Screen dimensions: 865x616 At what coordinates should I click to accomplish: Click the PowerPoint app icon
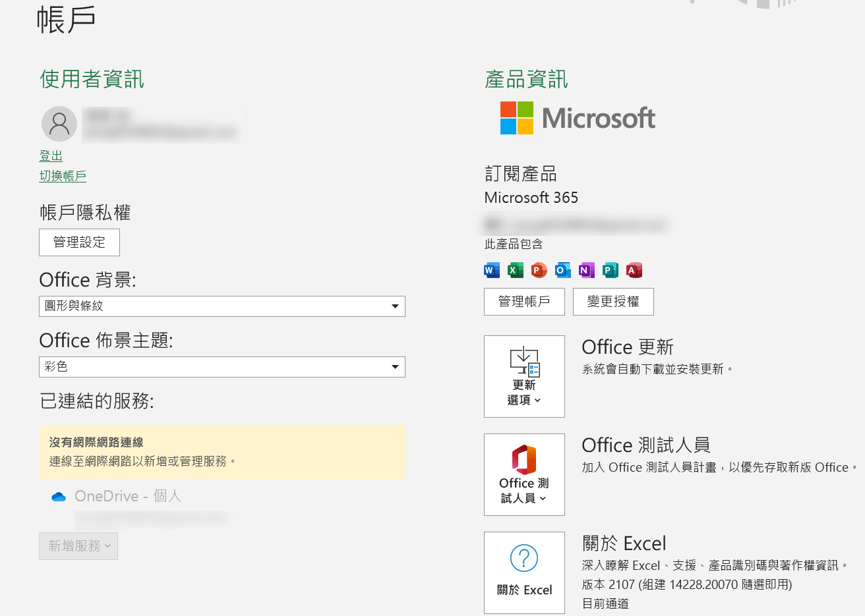(x=539, y=270)
